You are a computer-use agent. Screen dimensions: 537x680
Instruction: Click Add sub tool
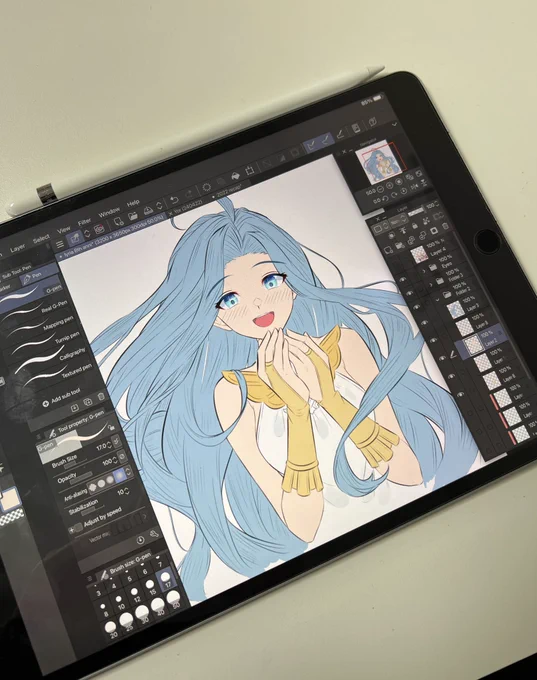point(62,398)
